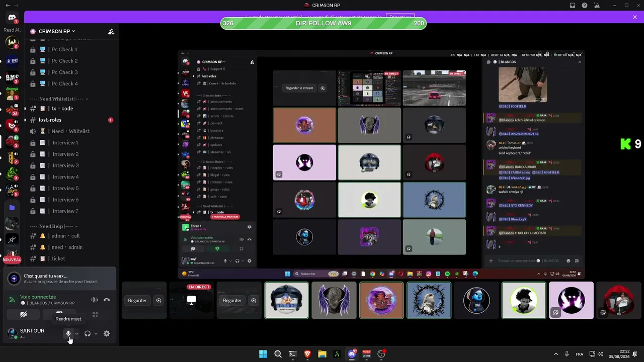
Task: Open File Explorer from taskbar
Action: pos(322,354)
